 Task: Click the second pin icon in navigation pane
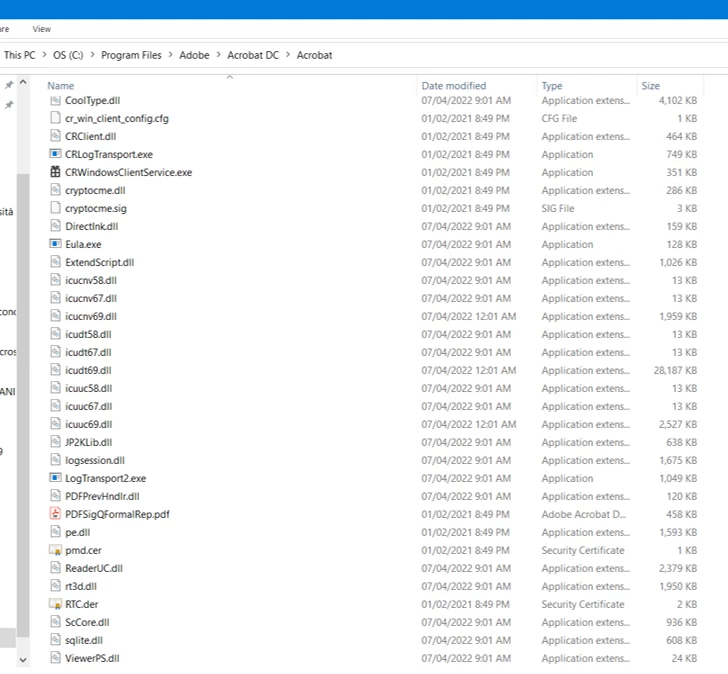coord(9,105)
